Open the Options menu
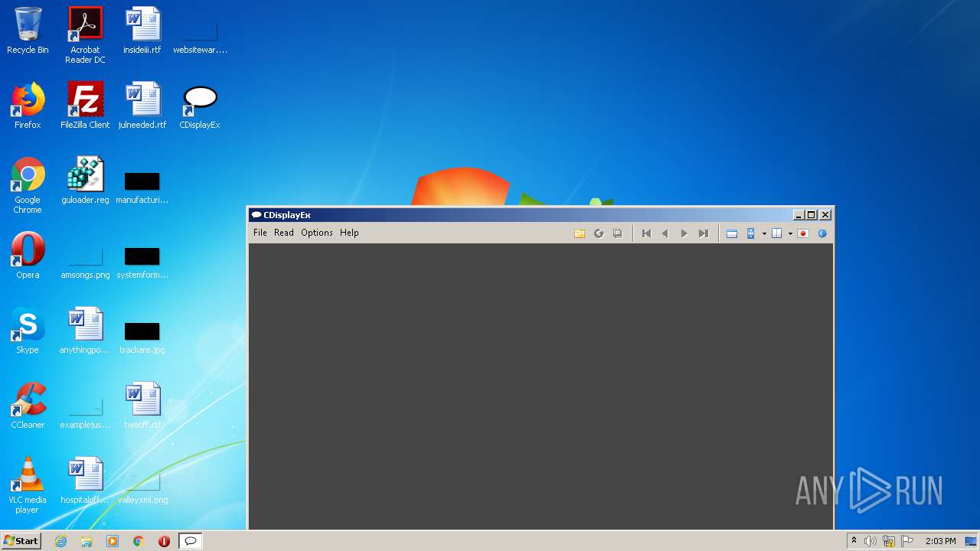980x551 pixels. click(317, 233)
